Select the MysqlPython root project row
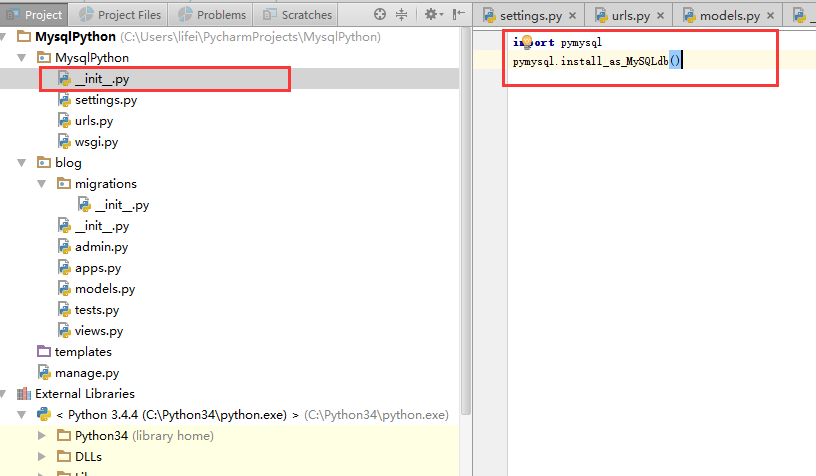This screenshot has width=816, height=476. coord(230,37)
